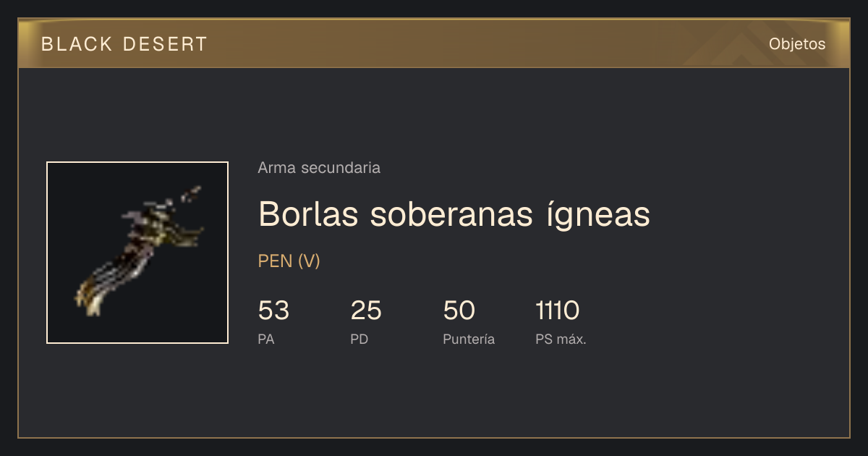Click the Arma secundaria category label
Image resolution: width=868 pixels, height=456 pixels.
[319, 168]
